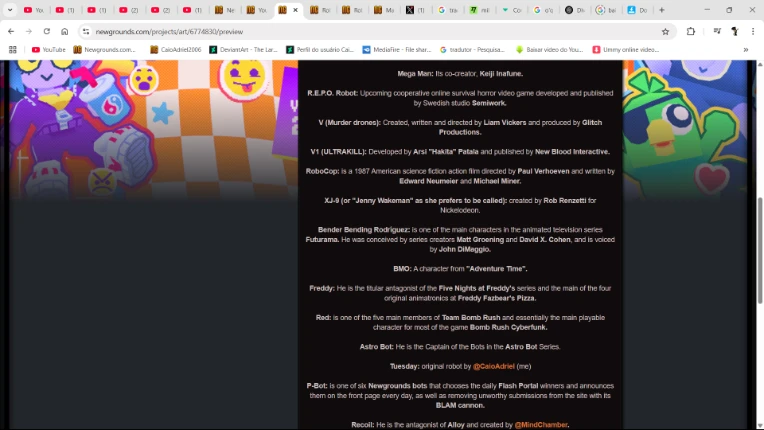
Task: Switch to the tab labeled Co
Action: 511,10
